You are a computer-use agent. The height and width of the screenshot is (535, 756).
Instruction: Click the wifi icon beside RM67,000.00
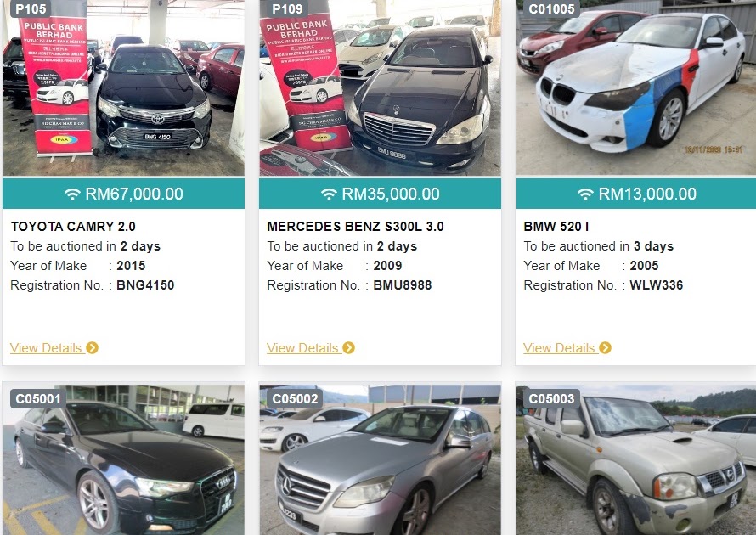pyautogui.click(x=72, y=194)
